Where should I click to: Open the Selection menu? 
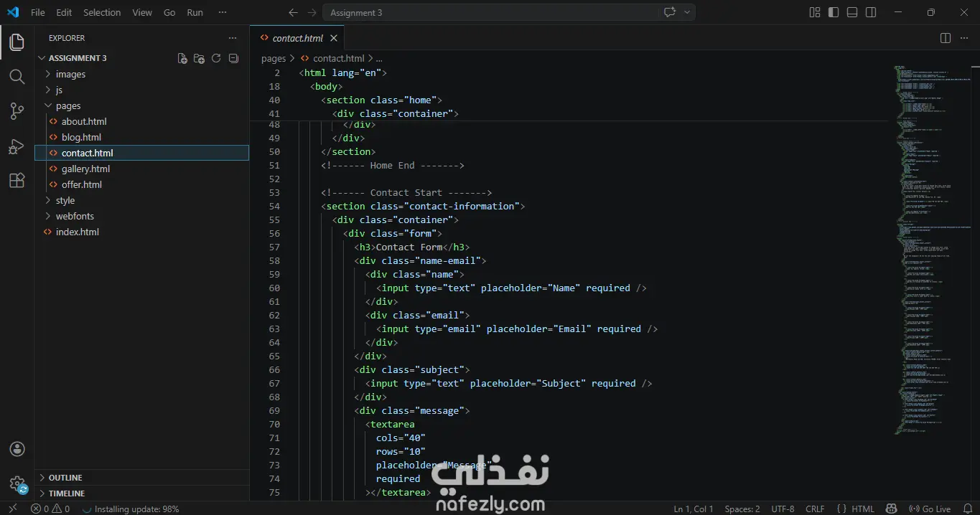click(102, 12)
